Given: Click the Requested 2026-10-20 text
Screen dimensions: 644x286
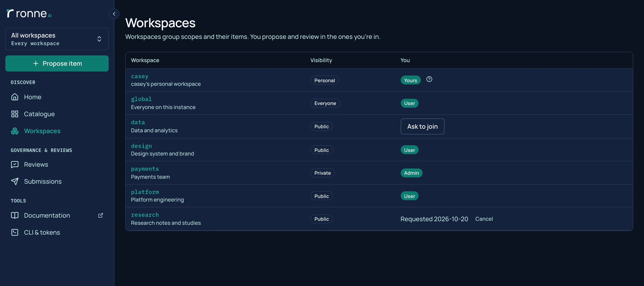Looking at the screenshot, I should pos(434,219).
